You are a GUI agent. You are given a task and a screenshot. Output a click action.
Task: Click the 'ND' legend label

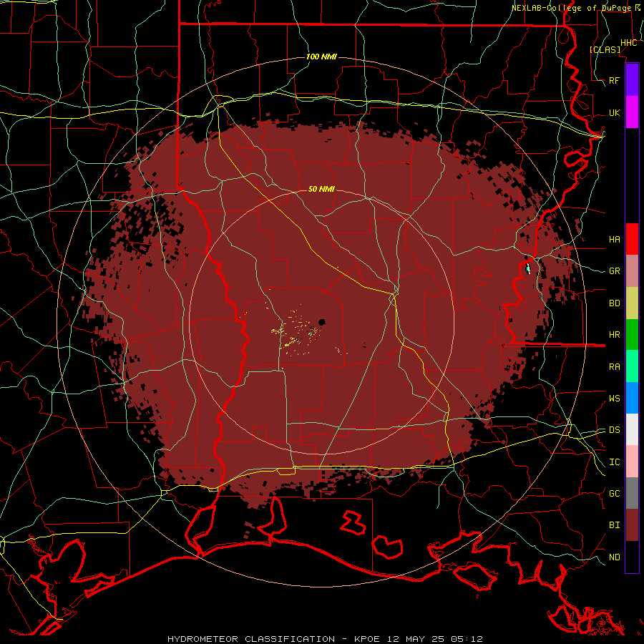coord(614,557)
